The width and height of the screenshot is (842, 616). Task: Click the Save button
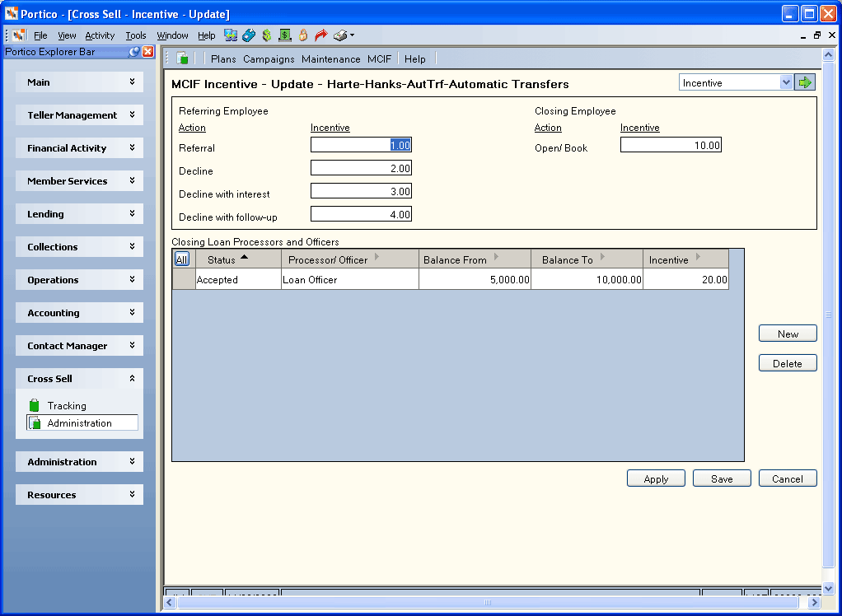point(722,478)
